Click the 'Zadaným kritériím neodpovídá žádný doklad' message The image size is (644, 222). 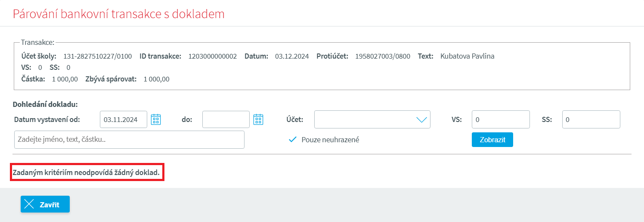[87, 173]
